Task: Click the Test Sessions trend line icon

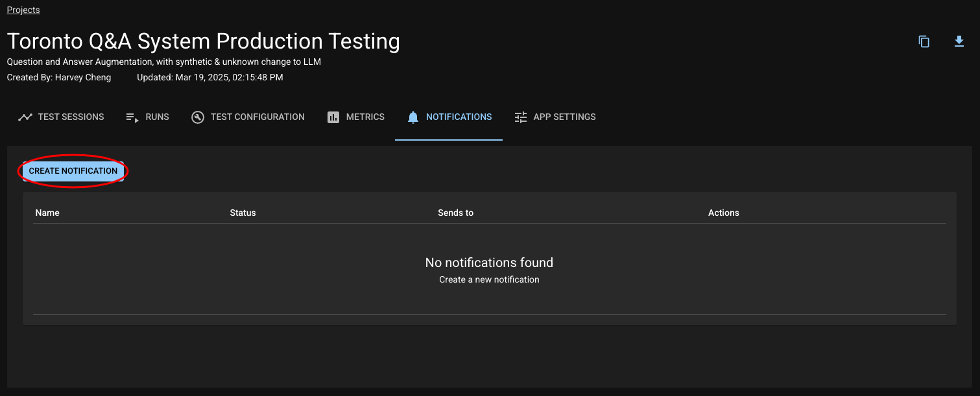Action: (25, 117)
